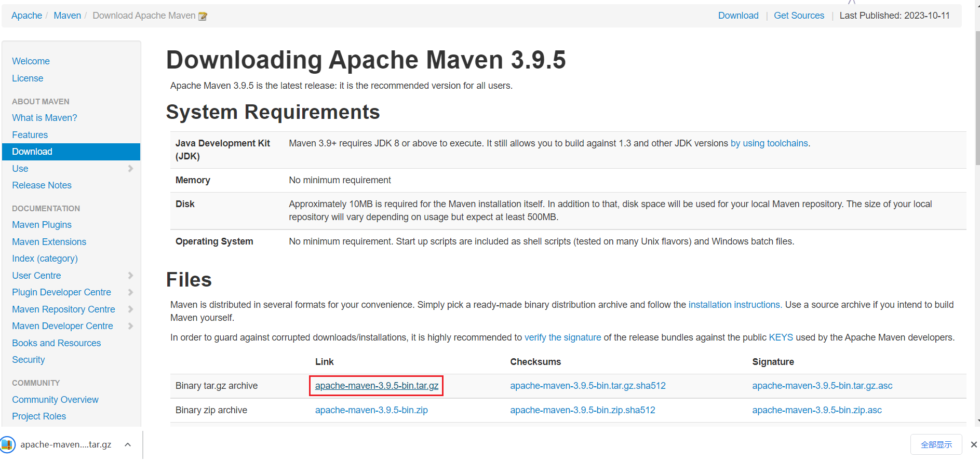Open apache-maven-3.9.5-bin.tar.gz.asc signature
This screenshot has height=461, width=980.
point(822,386)
